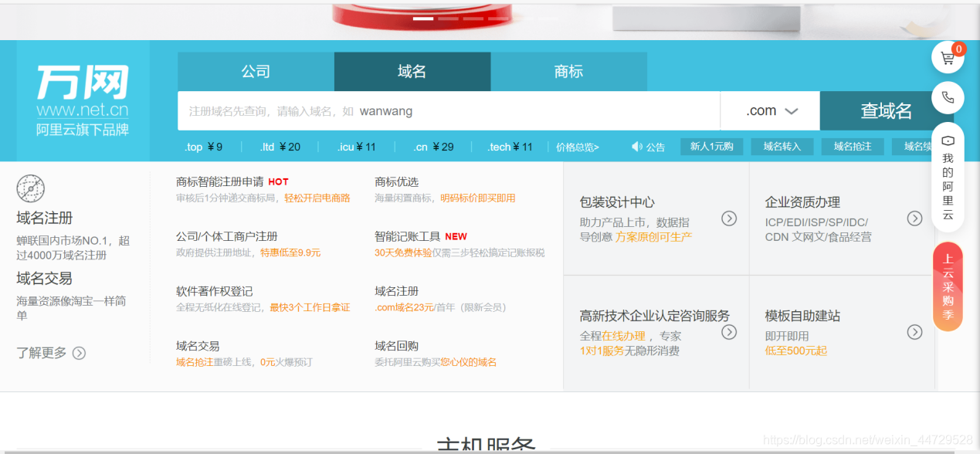Click the 域名交易 heading in left panel
The width and height of the screenshot is (980, 454).
click(45, 278)
